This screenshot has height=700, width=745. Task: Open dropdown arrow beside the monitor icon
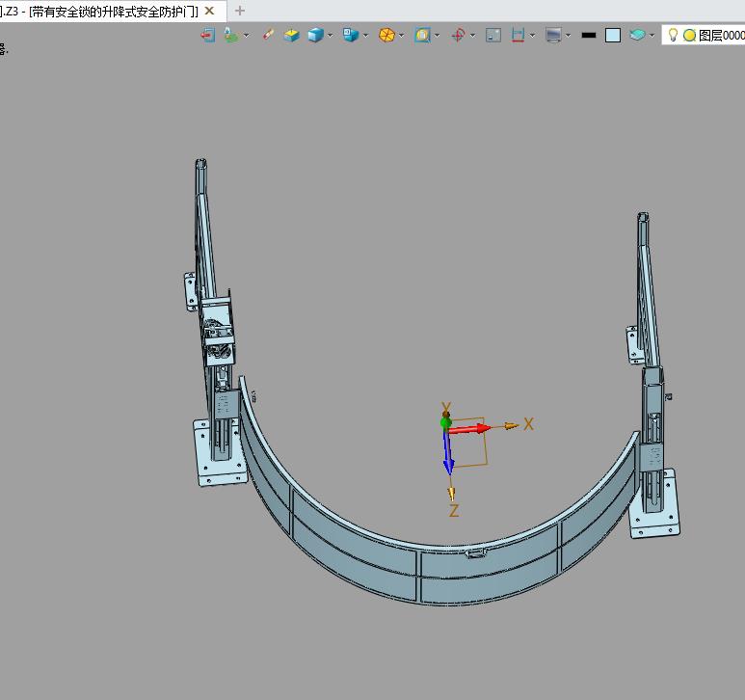(568, 35)
